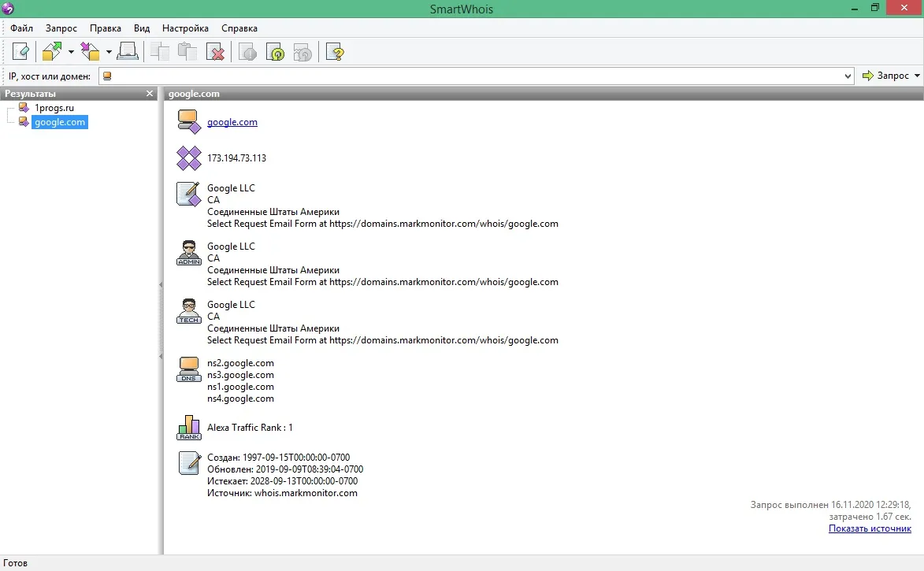924x571 pixels.
Task: Click the google.com details header bar
Action: (544, 94)
